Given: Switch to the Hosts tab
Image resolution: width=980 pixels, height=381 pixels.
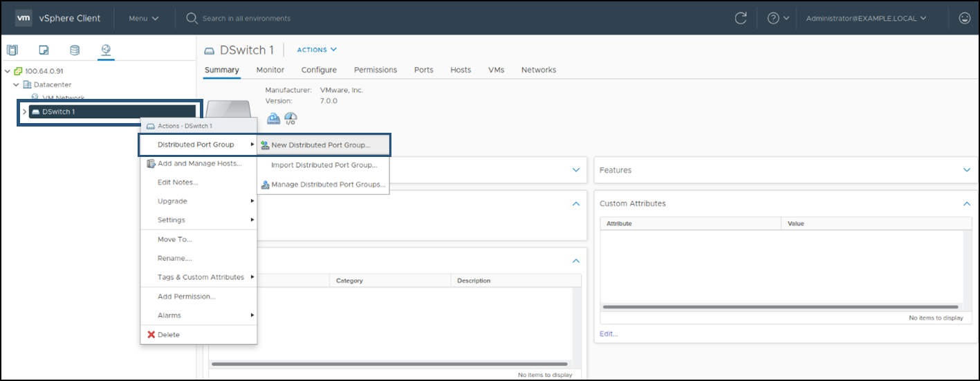Looking at the screenshot, I should 461,70.
